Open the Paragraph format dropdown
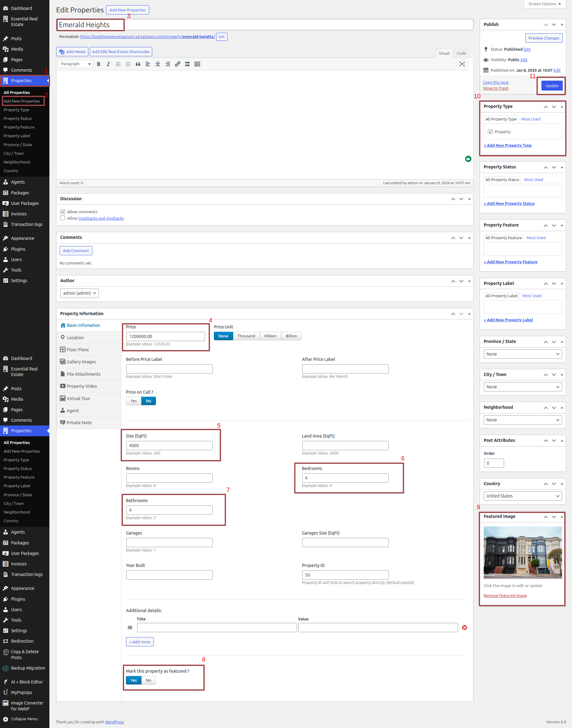 [75, 64]
